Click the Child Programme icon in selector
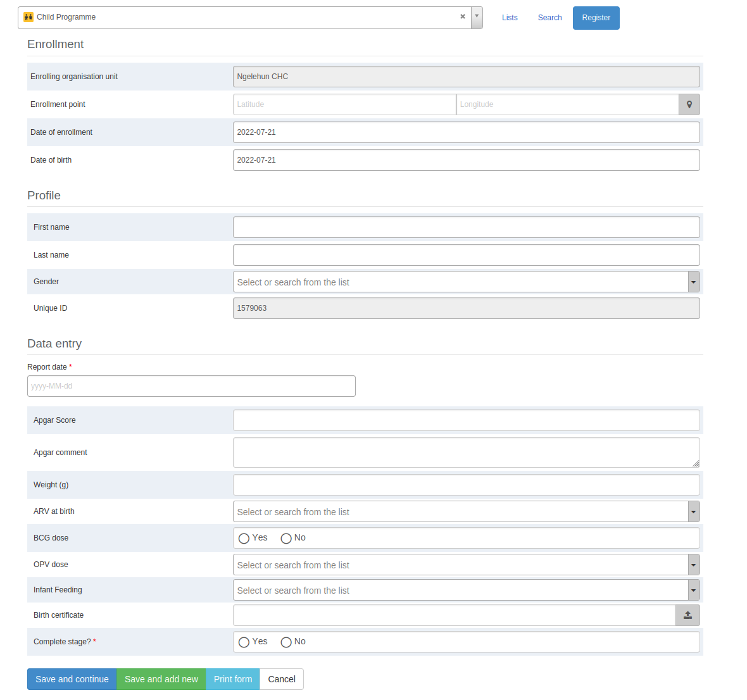This screenshot has height=700, width=747. tap(28, 17)
